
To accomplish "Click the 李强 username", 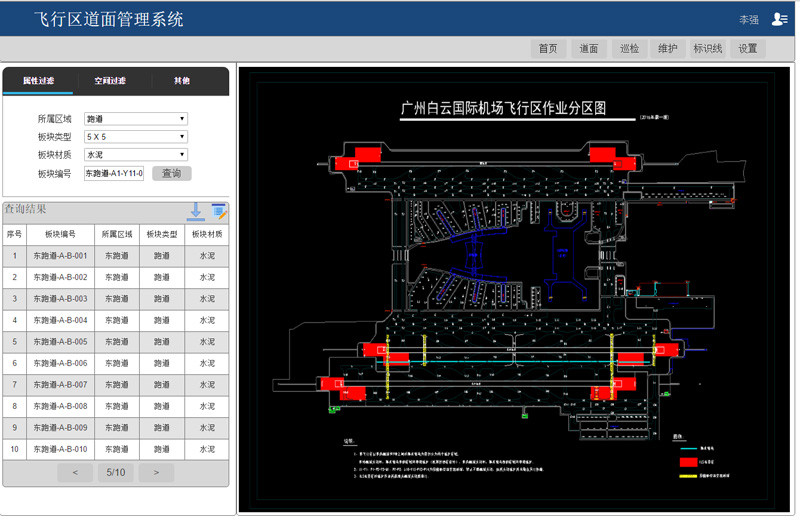I will [x=749, y=20].
